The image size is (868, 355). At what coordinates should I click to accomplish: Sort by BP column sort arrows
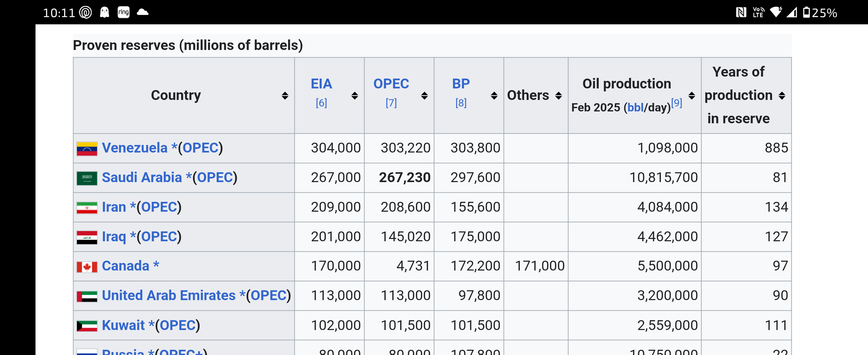(x=494, y=96)
